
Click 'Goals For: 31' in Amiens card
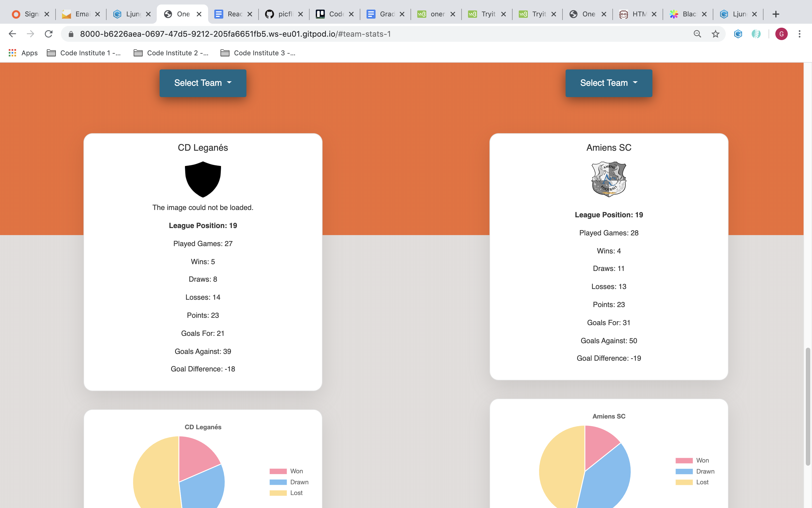click(x=609, y=323)
